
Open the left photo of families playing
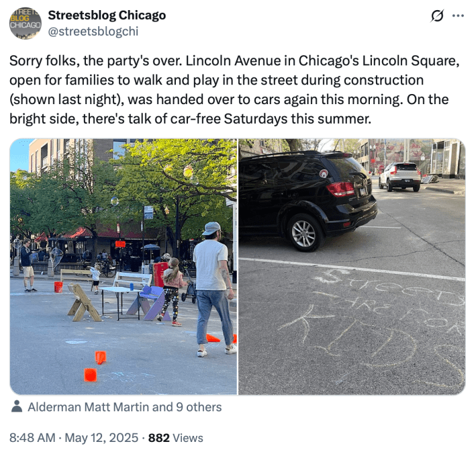(x=124, y=267)
